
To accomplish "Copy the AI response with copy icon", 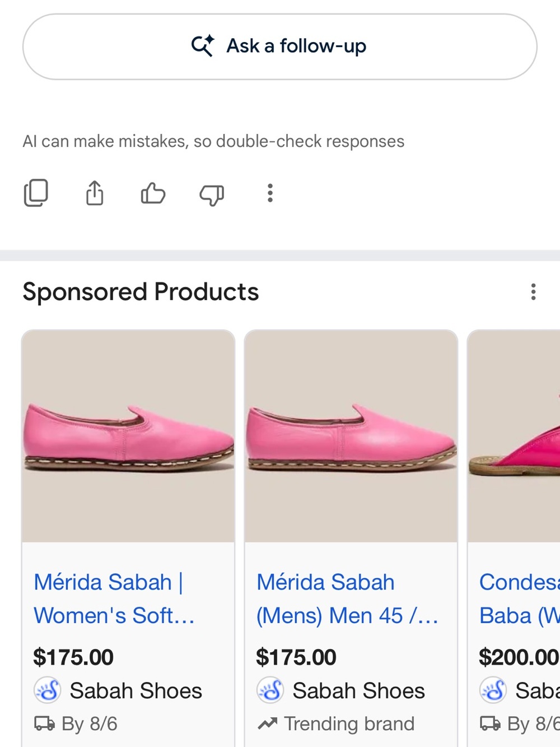I will click(x=36, y=193).
